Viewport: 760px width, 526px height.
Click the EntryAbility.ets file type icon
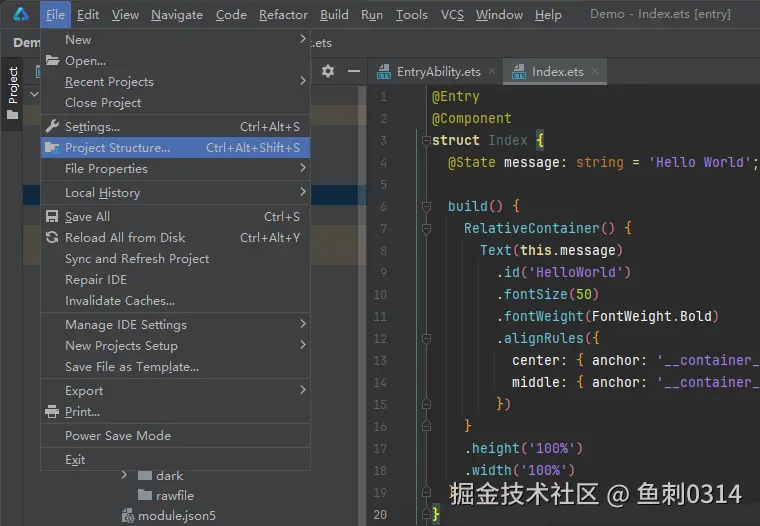(384, 71)
